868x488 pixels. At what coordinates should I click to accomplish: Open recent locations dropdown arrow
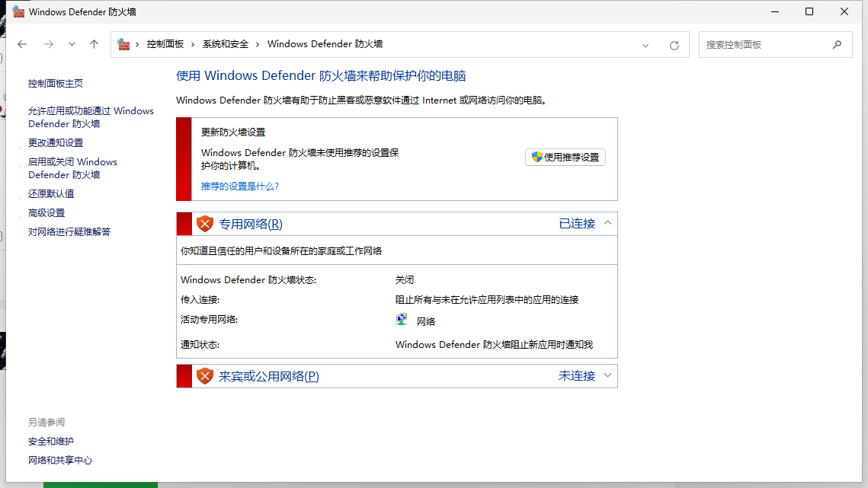(72, 44)
